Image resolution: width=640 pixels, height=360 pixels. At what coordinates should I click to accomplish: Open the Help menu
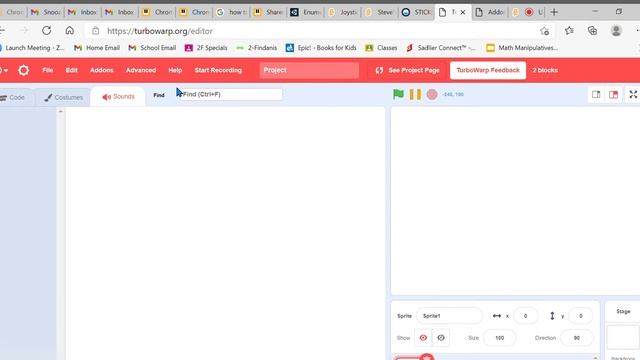[175, 70]
